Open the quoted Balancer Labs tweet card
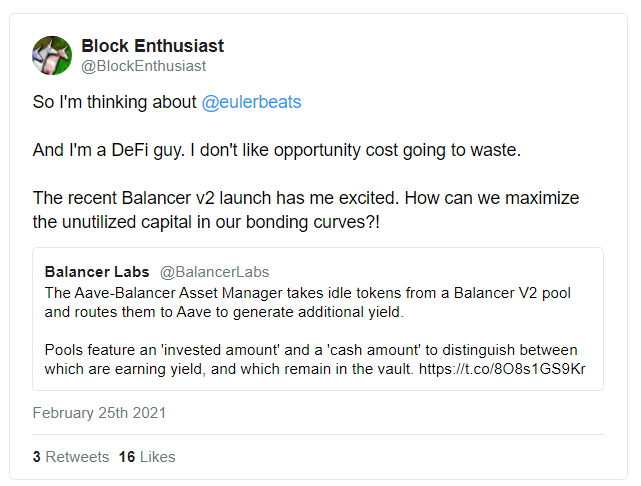This screenshot has height=486, width=641. pyautogui.click(x=318, y=319)
